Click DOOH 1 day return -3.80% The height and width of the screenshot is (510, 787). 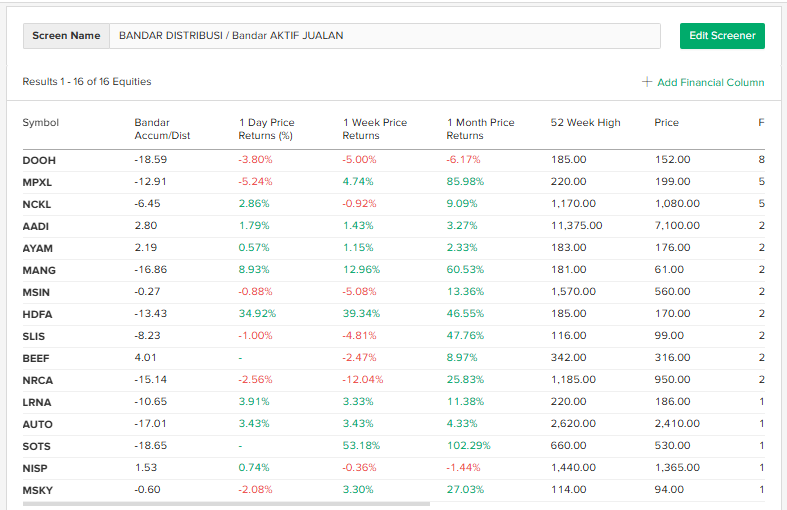point(255,160)
